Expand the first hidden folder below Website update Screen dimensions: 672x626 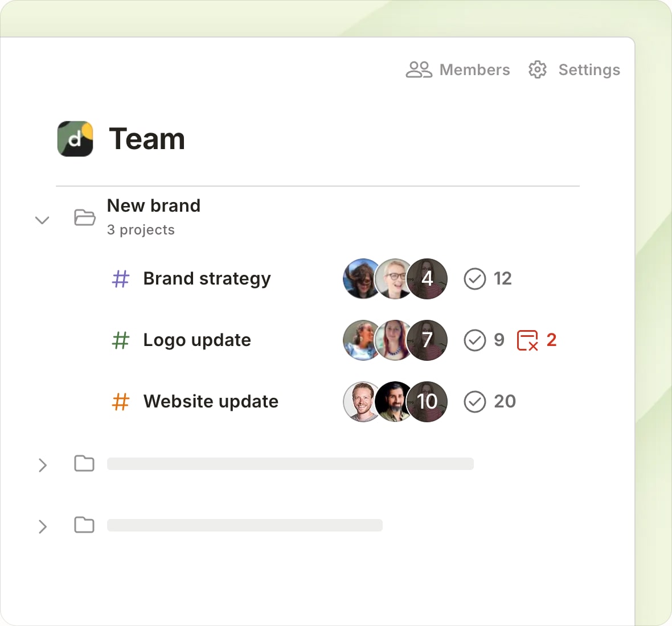42,466
